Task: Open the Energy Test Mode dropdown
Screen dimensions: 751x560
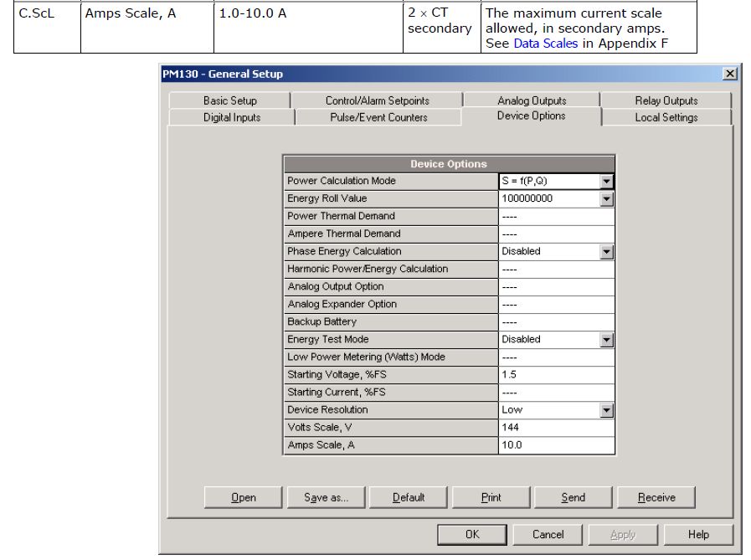Action: 606,340
